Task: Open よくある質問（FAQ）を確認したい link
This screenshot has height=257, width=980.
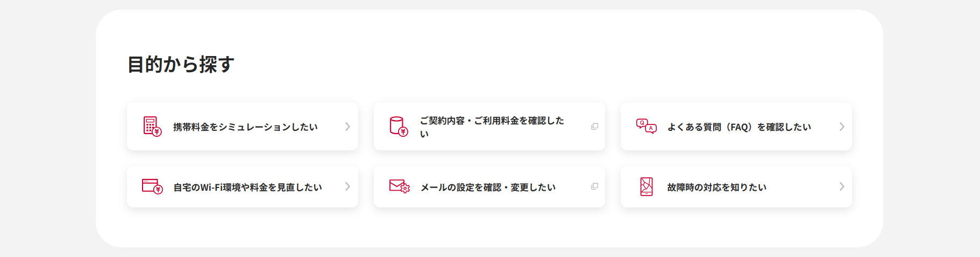Action: tap(738, 127)
